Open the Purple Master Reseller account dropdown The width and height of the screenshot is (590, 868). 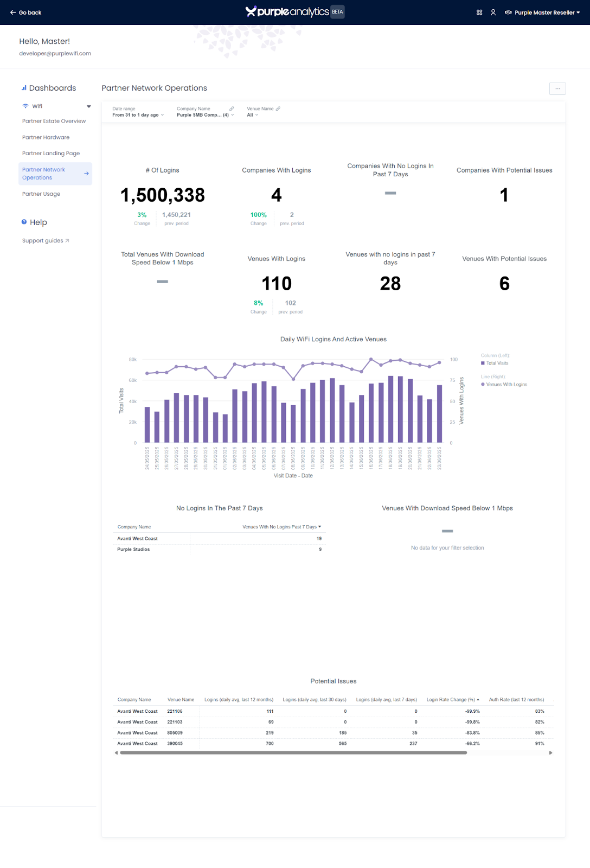542,12
